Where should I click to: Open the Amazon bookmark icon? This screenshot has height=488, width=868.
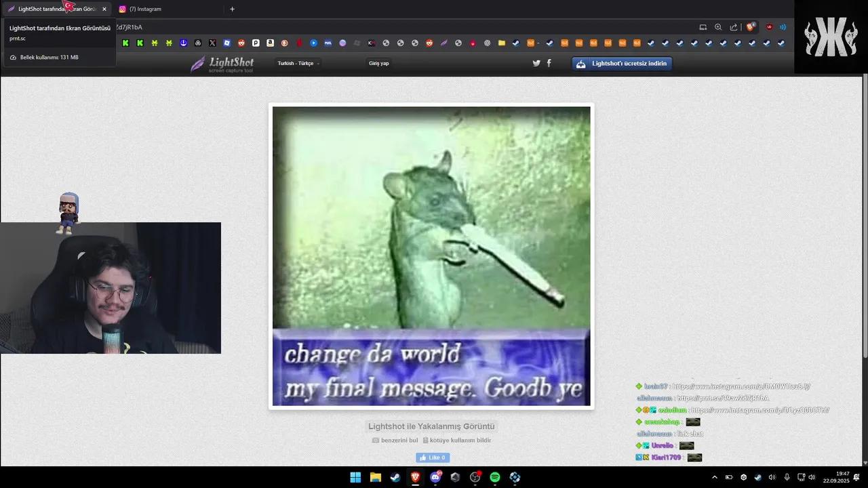click(270, 43)
